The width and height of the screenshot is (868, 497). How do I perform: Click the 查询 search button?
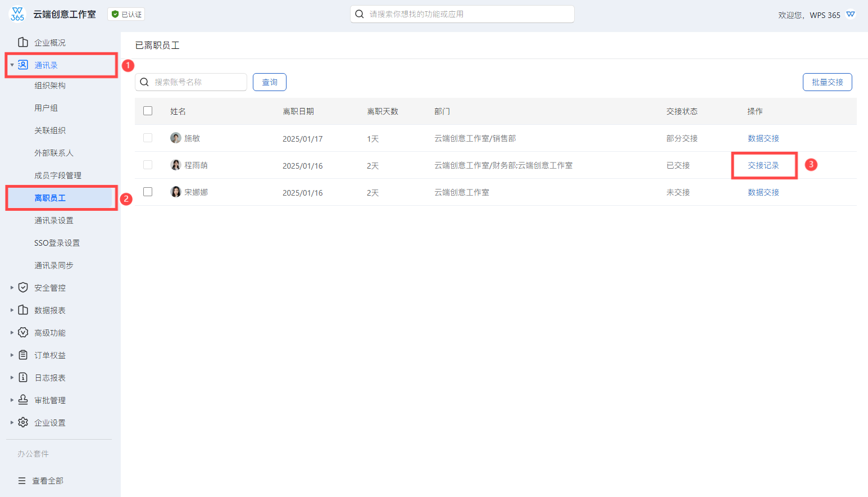click(x=270, y=82)
